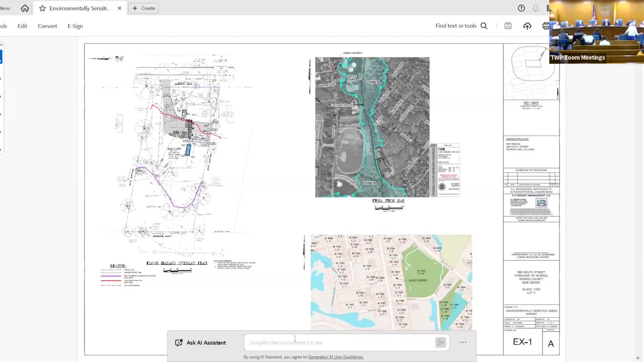The width and height of the screenshot is (644, 362).
Task: Open the AI Assistant more options ellipsis
Action: 463,342
